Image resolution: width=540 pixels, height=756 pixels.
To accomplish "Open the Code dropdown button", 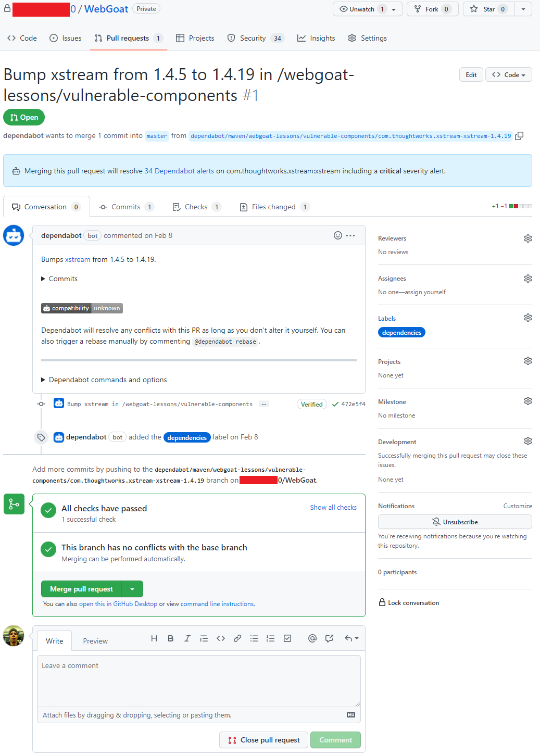I will (x=509, y=74).
